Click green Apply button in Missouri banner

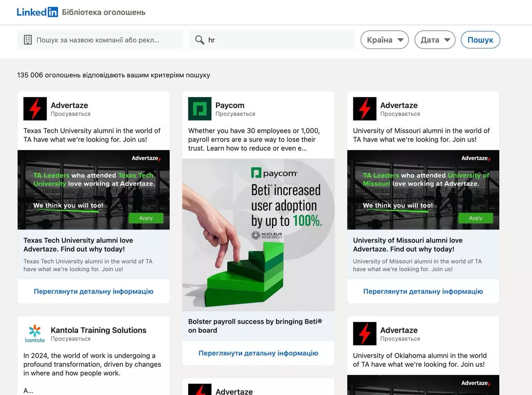[475, 218]
